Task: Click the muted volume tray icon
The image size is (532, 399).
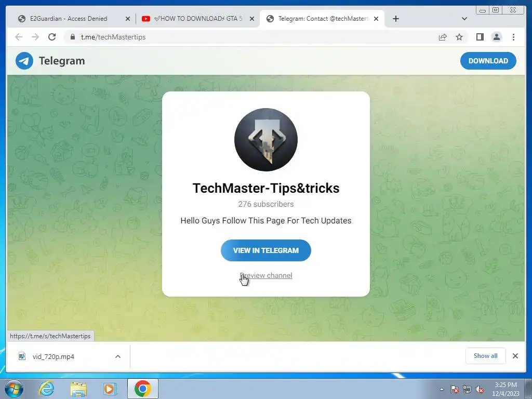Action: [480, 389]
